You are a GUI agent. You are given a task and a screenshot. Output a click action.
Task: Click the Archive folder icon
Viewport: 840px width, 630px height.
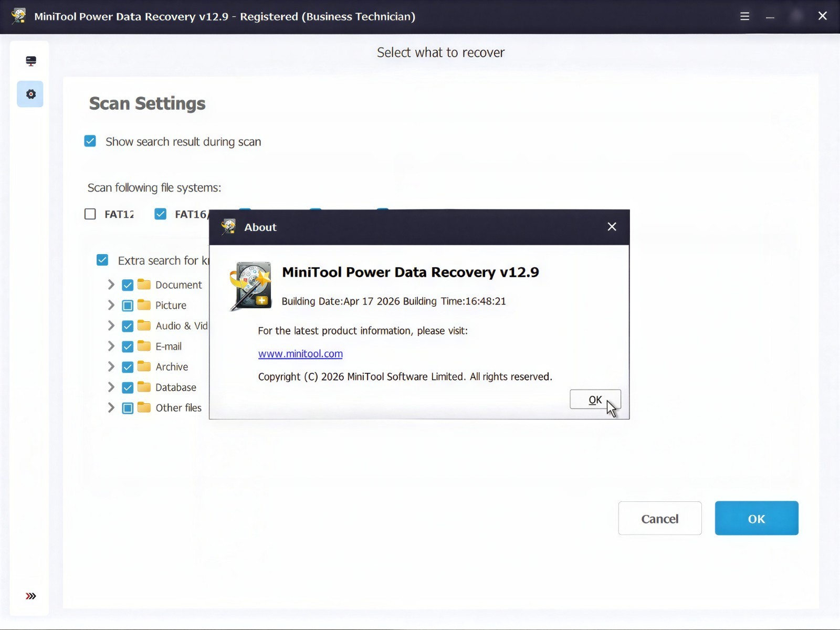pyautogui.click(x=144, y=366)
